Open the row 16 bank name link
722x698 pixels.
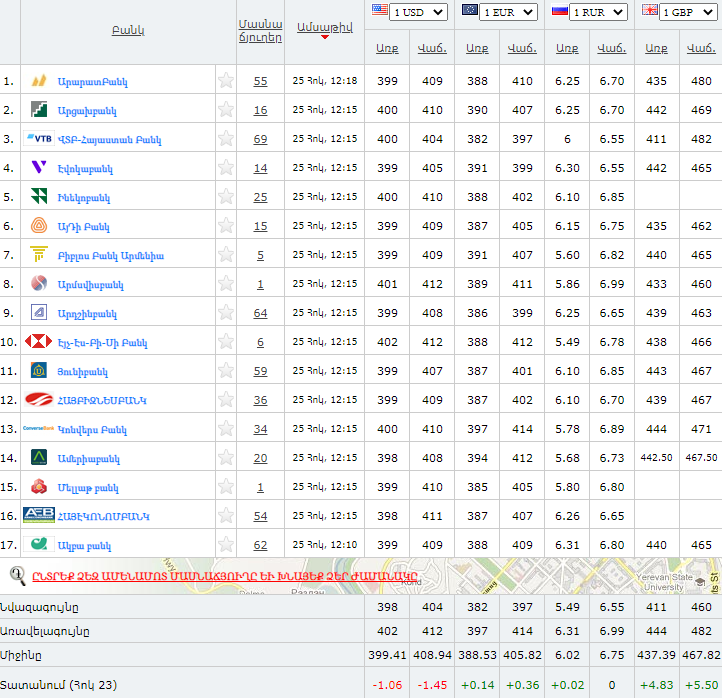[x=103, y=516]
